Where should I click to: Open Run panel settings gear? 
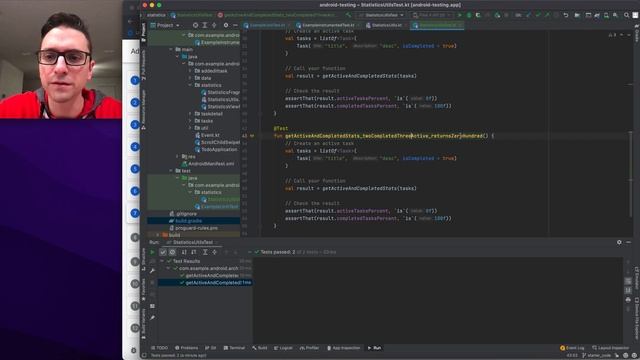[619, 242]
